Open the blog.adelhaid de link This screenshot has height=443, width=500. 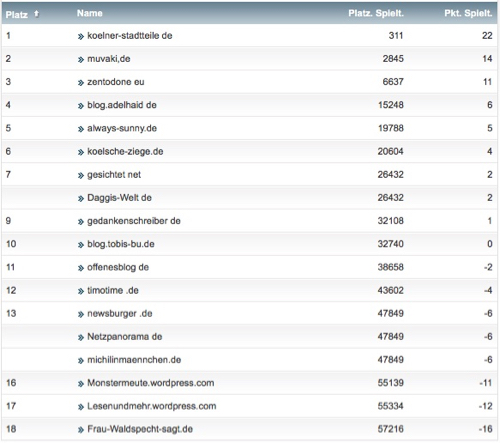point(122,105)
